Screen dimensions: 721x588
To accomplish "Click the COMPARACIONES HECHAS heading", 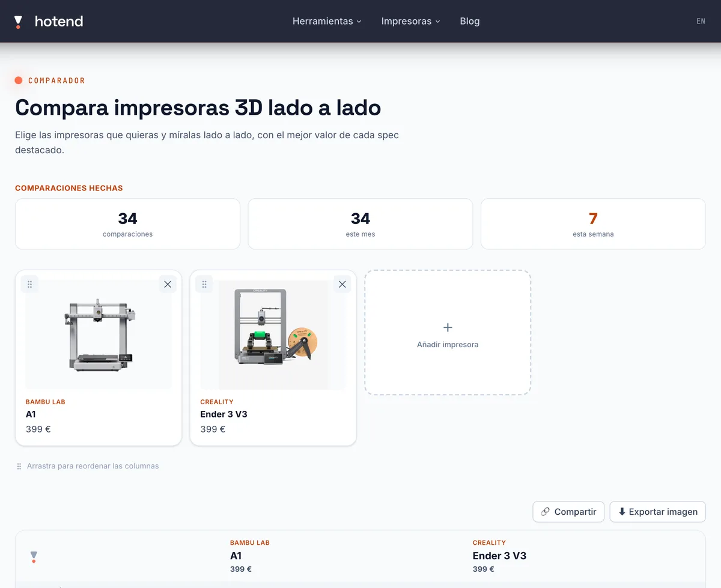I will [69, 188].
